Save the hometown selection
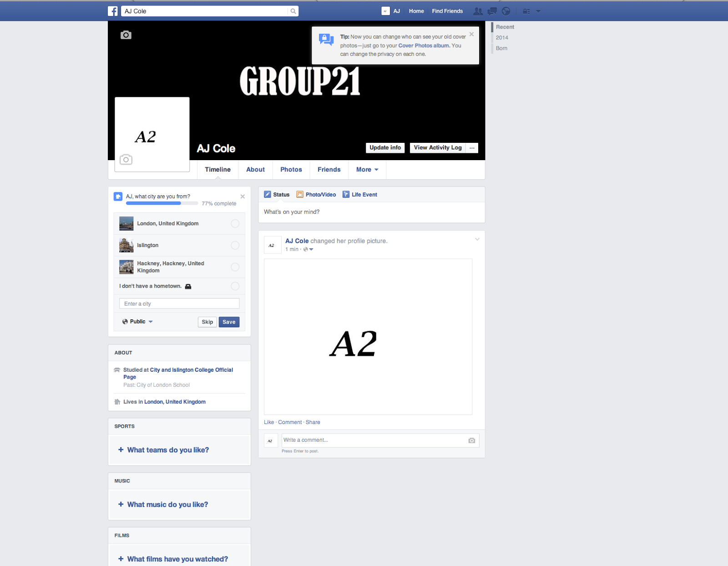The image size is (728, 566). coord(229,322)
